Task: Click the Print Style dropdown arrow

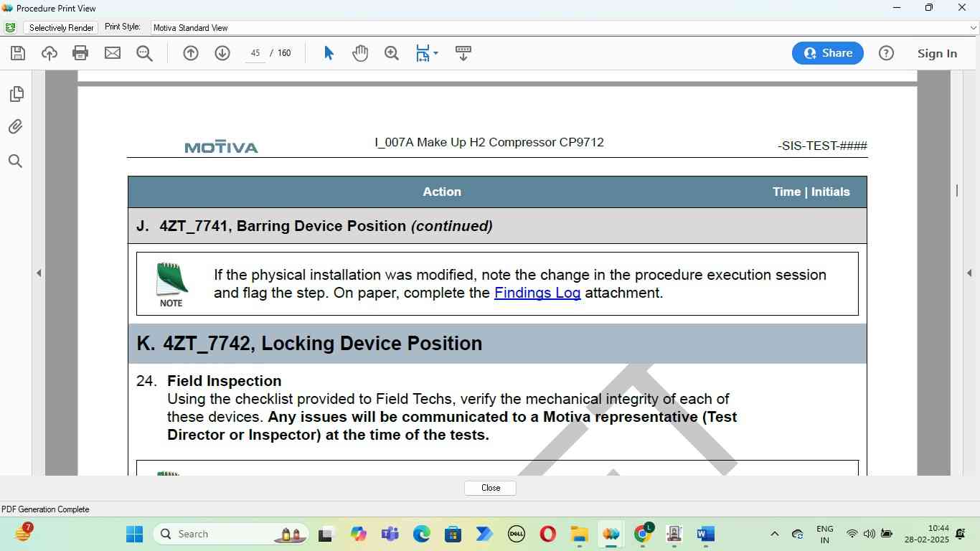Action: (973, 27)
